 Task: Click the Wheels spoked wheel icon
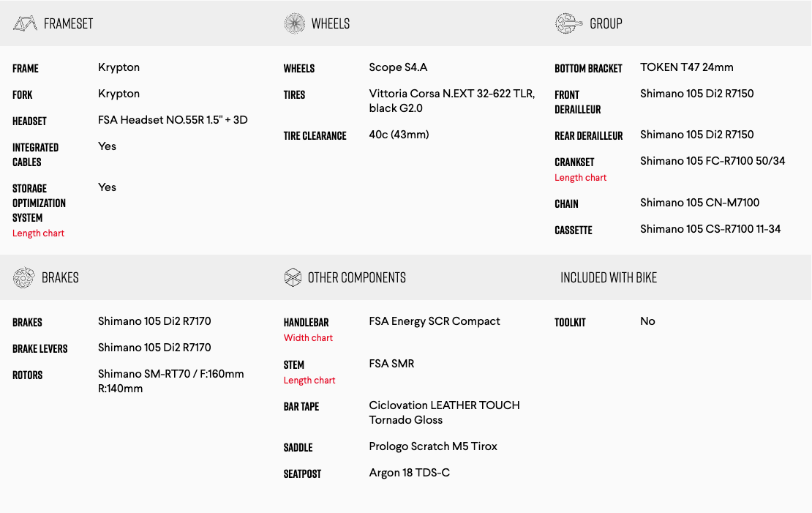pos(294,23)
